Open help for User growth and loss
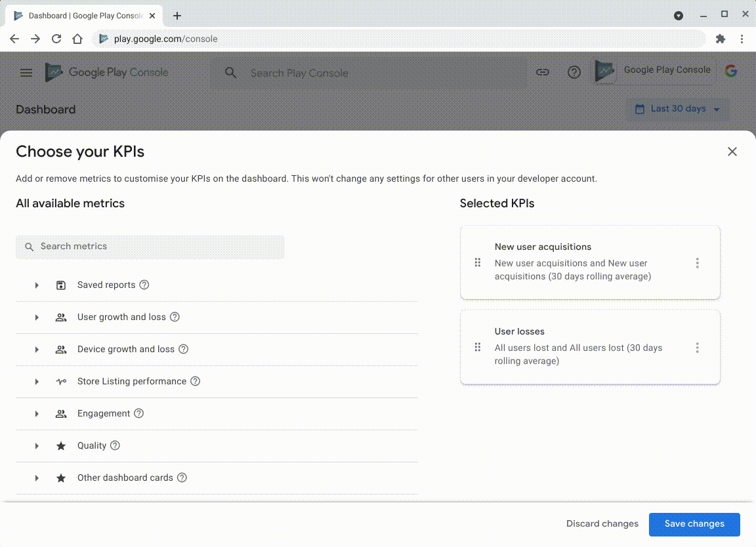 point(175,317)
